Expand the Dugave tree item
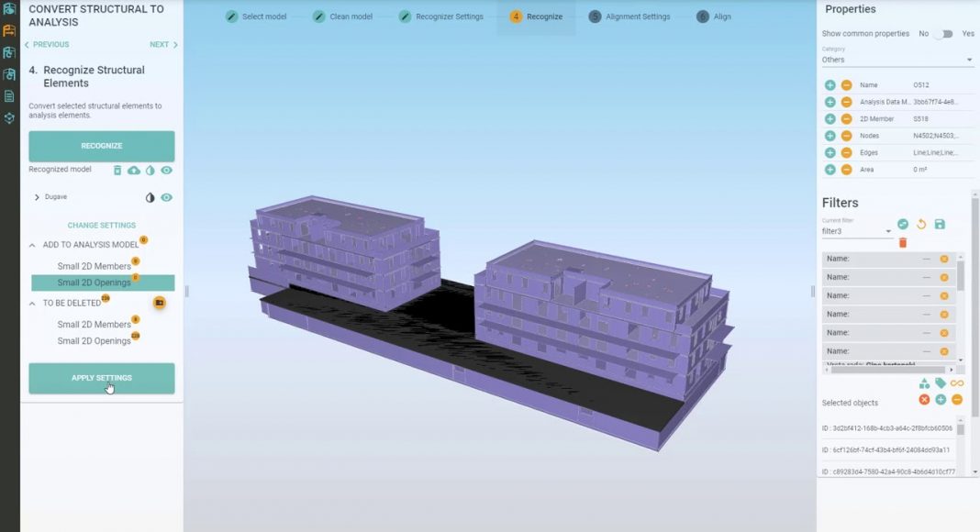Image resolution: width=980 pixels, height=532 pixels. click(37, 197)
